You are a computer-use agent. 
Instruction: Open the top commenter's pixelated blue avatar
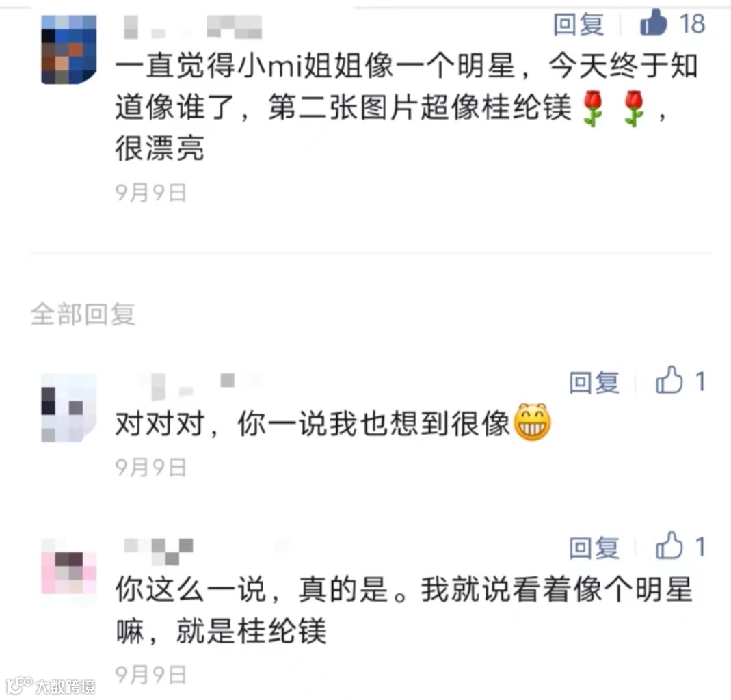pos(69,49)
